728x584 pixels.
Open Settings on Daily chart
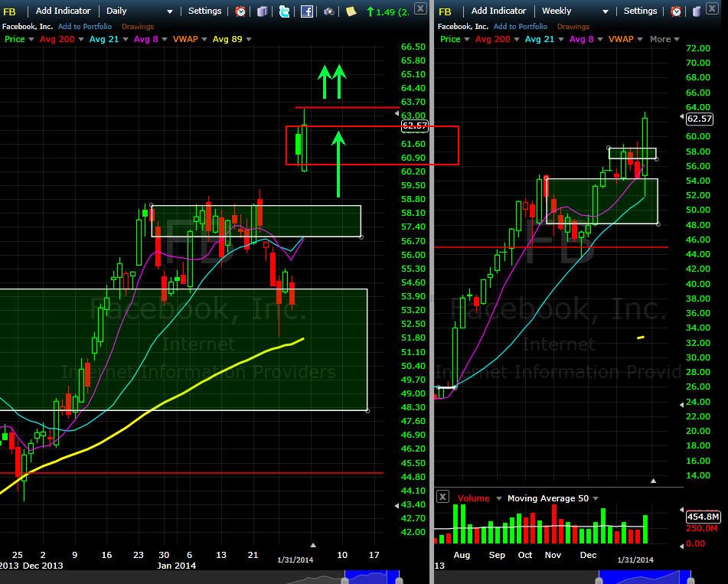click(x=204, y=11)
